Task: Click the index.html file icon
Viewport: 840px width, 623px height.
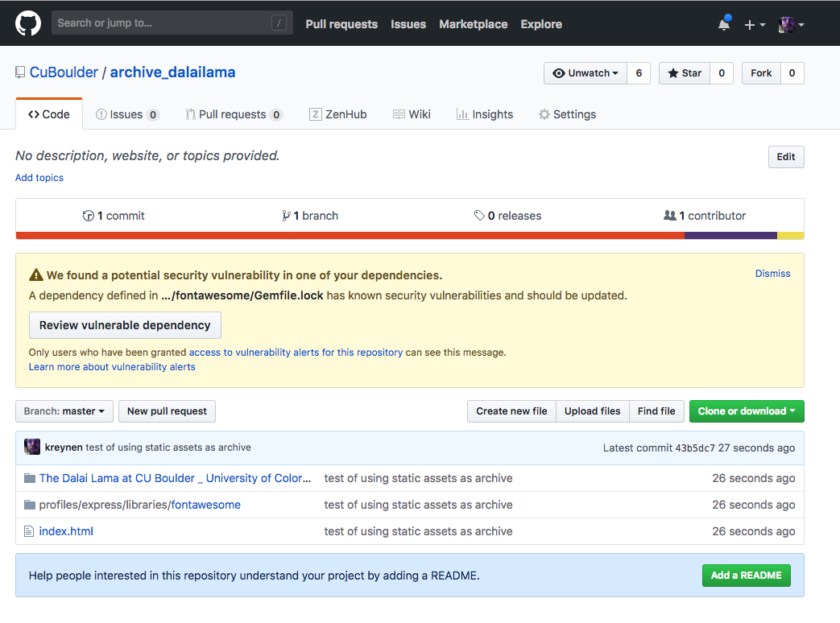Action: coord(29,531)
